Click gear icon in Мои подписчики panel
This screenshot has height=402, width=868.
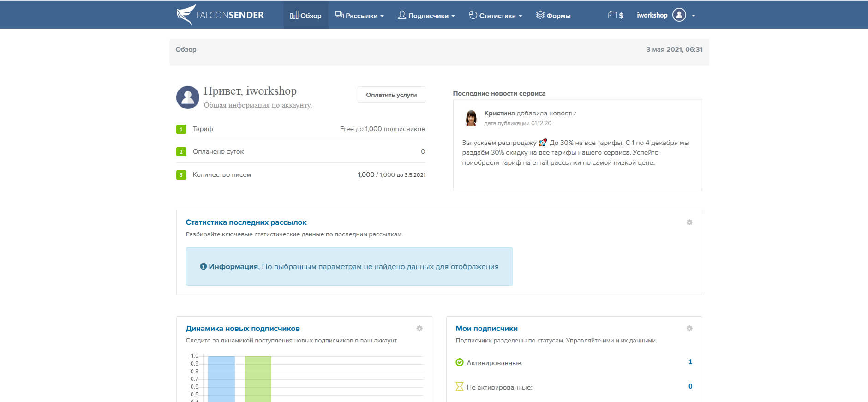pyautogui.click(x=689, y=329)
